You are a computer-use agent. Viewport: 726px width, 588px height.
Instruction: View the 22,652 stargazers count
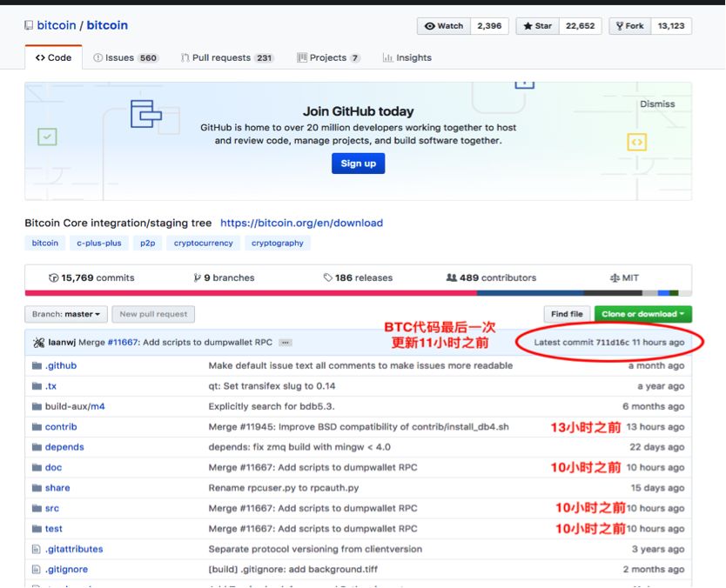(580, 26)
